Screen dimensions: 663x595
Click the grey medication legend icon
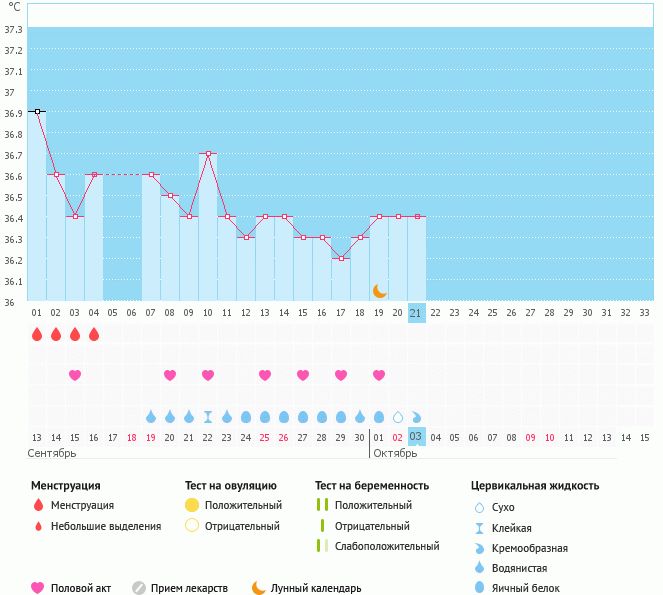tap(139, 587)
